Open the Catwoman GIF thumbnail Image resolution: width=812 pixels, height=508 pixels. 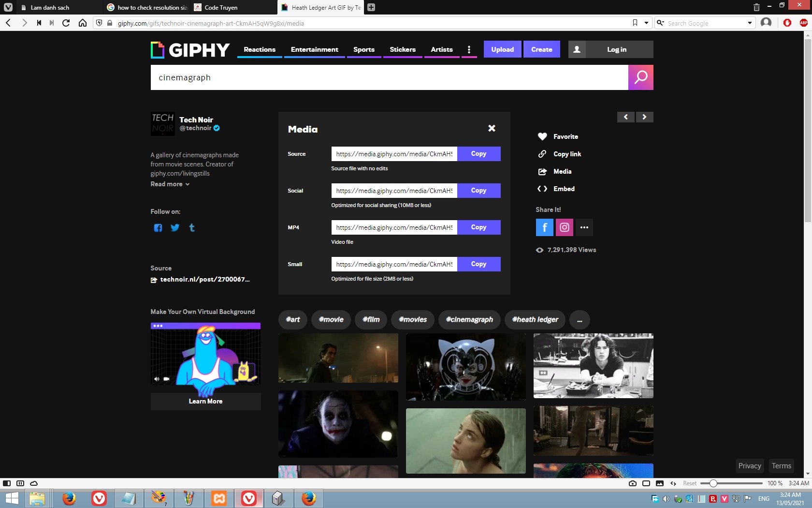pyautogui.click(x=465, y=367)
